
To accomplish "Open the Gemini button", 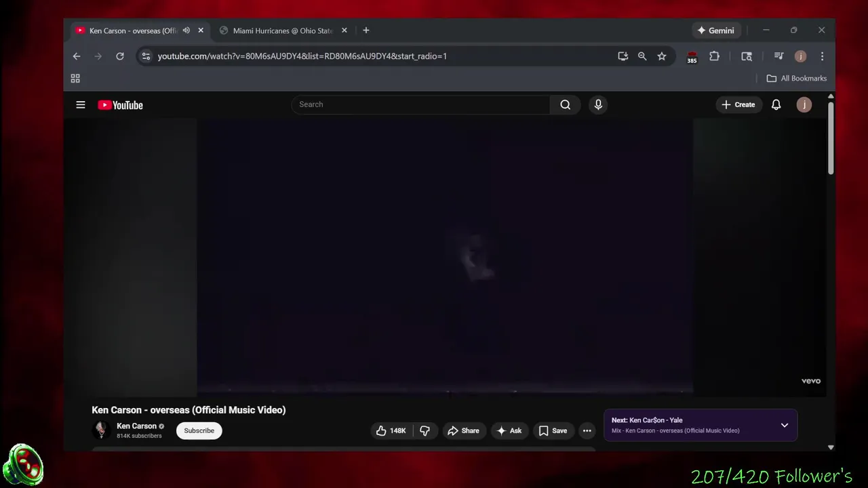I will click(x=716, y=30).
